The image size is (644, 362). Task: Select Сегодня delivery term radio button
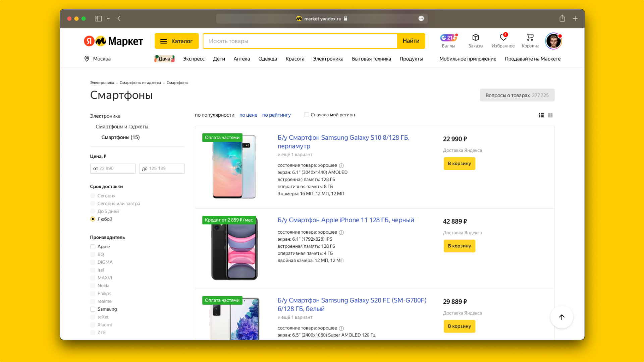coord(93,195)
